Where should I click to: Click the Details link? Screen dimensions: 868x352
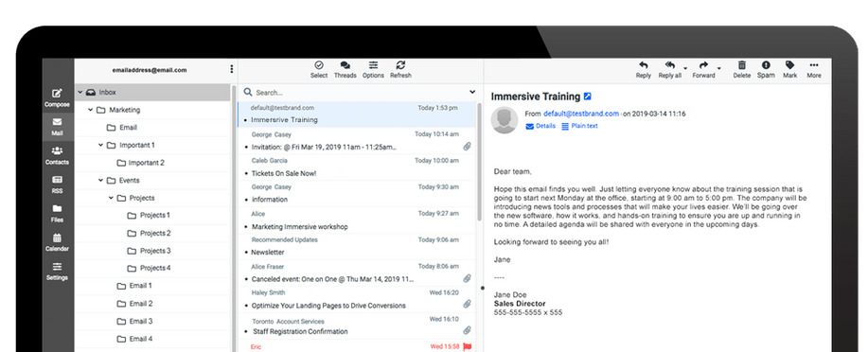(x=540, y=126)
